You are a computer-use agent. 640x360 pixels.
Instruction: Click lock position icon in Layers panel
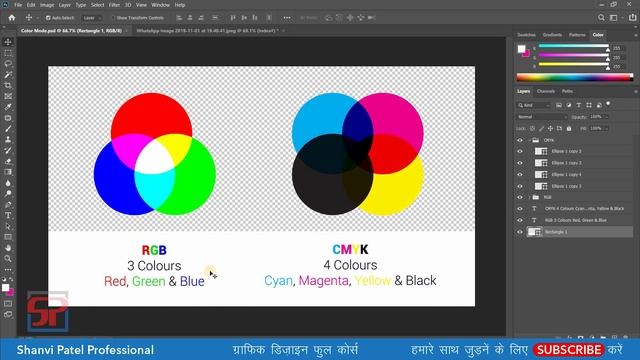550,128
